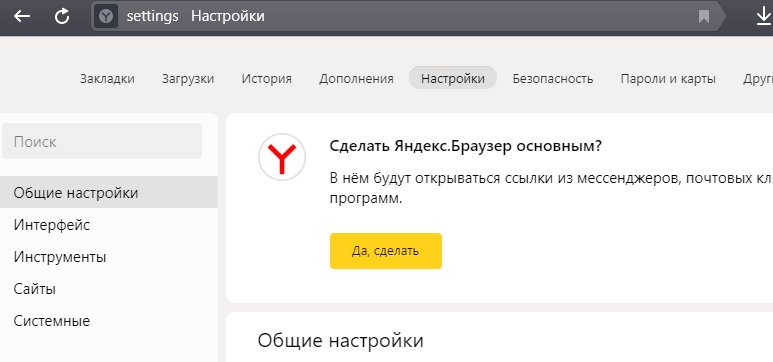Click the Общие настройки section heading
Viewport: 773px width, 362px height.
coord(341,341)
